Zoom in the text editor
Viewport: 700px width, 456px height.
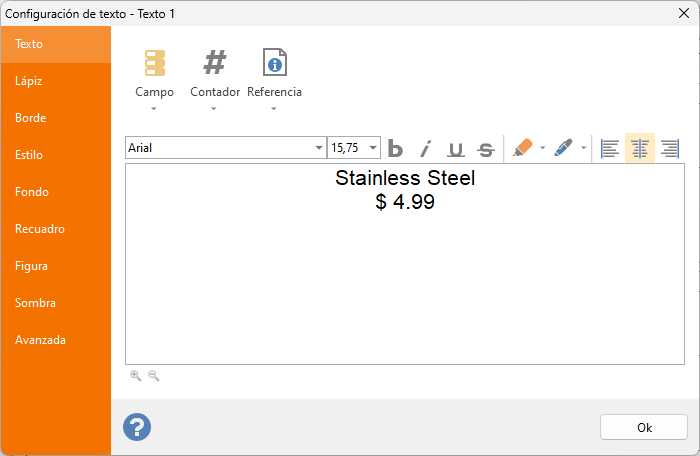pos(136,376)
